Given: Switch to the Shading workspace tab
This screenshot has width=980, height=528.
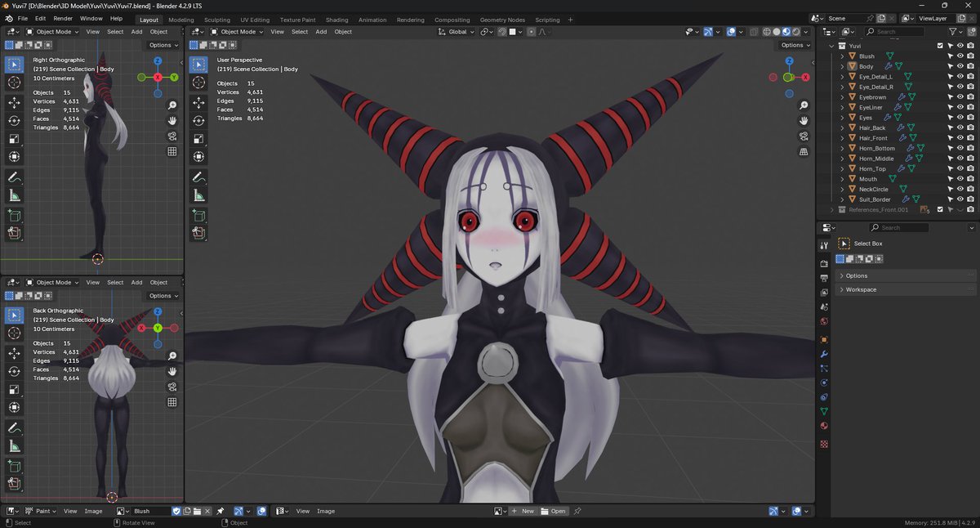Looking at the screenshot, I should click(x=336, y=20).
